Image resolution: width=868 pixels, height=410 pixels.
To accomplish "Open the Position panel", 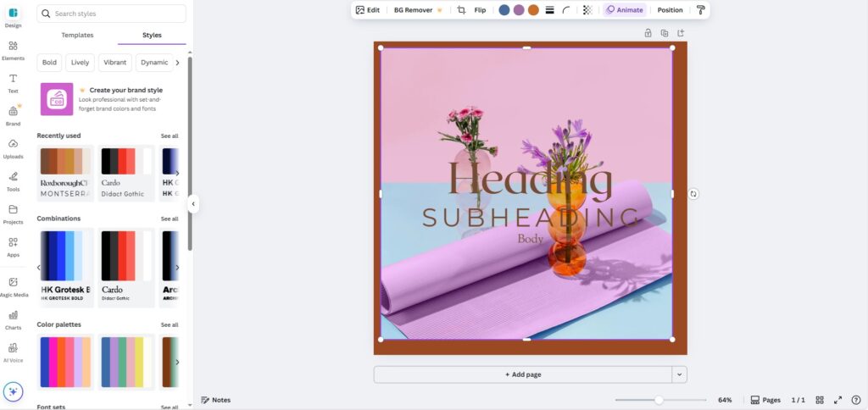I will (670, 10).
